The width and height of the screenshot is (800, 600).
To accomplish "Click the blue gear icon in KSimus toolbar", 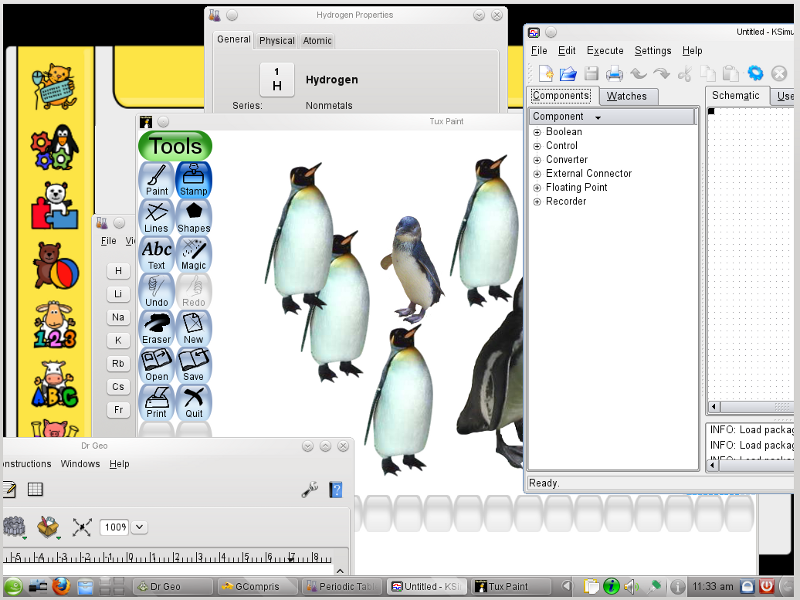I will click(x=755, y=73).
